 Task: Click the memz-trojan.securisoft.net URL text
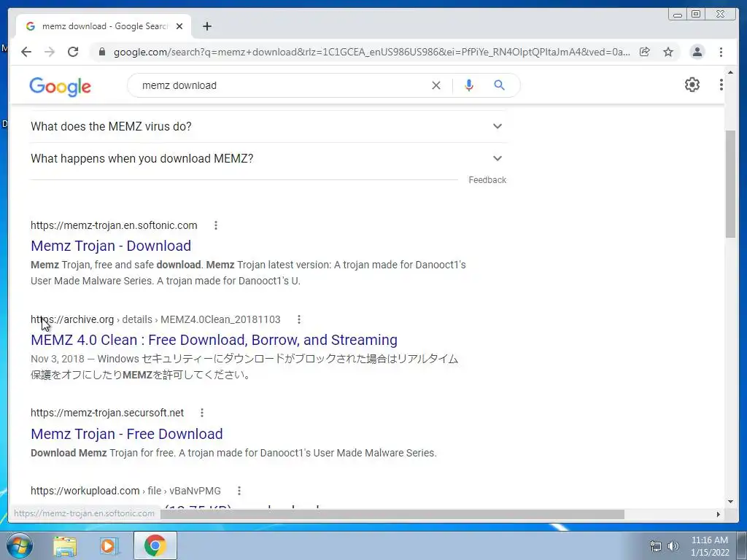click(x=107, y=413)
